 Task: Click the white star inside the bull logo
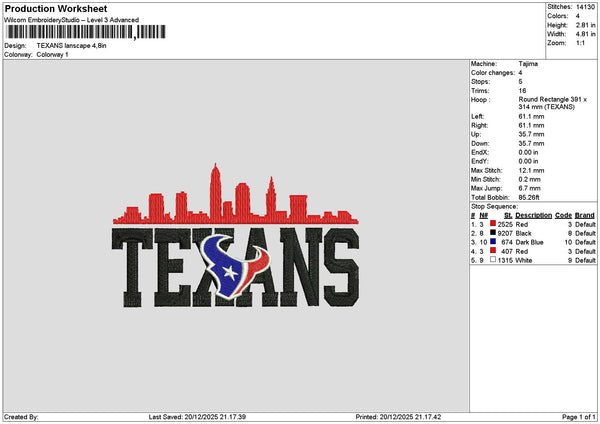pos(230,273)
